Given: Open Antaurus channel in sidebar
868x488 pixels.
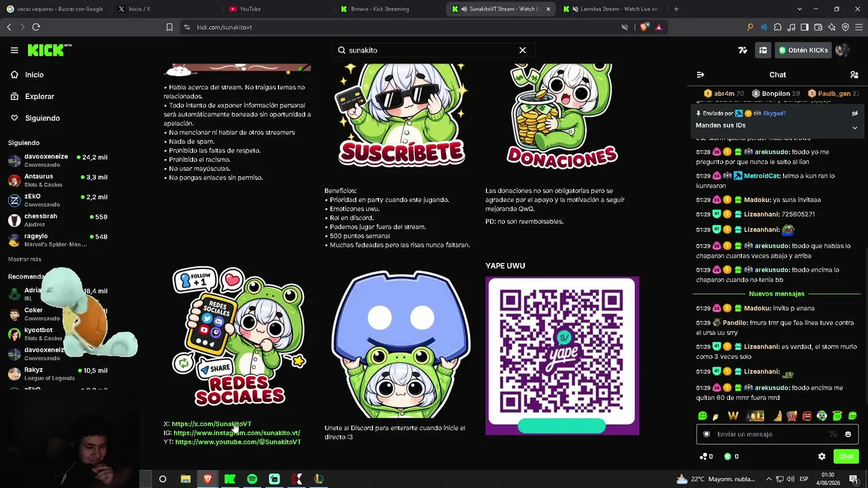Looking at the screenshot, I should (58, 180).
